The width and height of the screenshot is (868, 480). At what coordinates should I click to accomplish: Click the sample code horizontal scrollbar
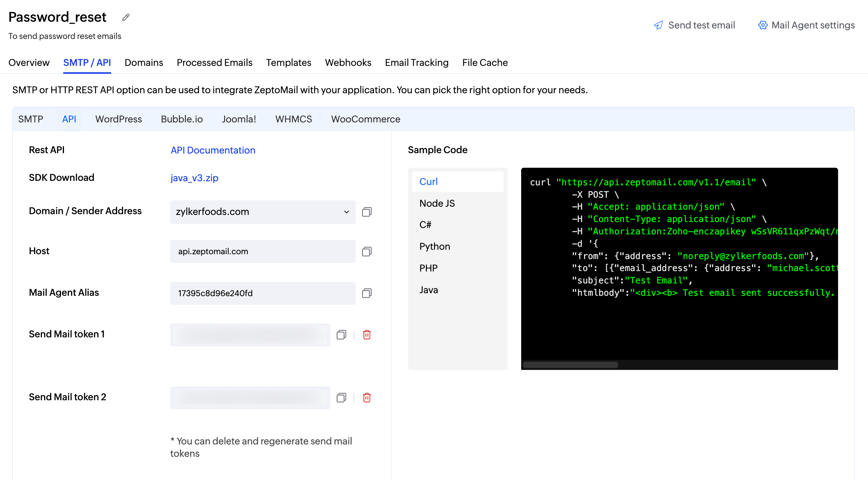coord(570,365)
